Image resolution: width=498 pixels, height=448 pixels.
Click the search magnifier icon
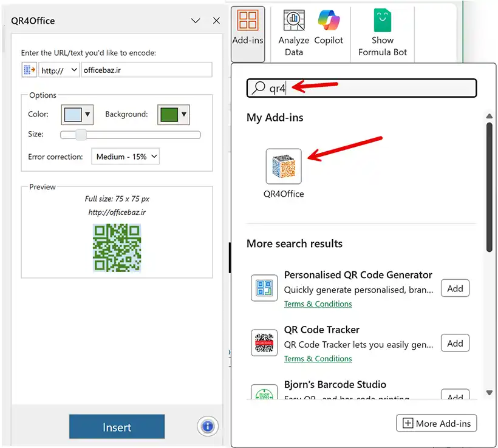[259, 88]
